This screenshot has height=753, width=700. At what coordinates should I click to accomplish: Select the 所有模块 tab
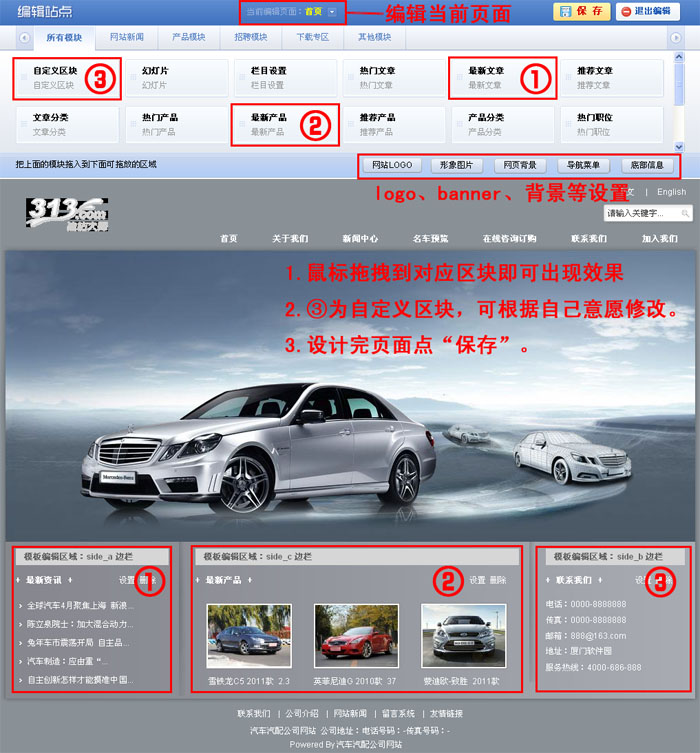click(64, 37)
